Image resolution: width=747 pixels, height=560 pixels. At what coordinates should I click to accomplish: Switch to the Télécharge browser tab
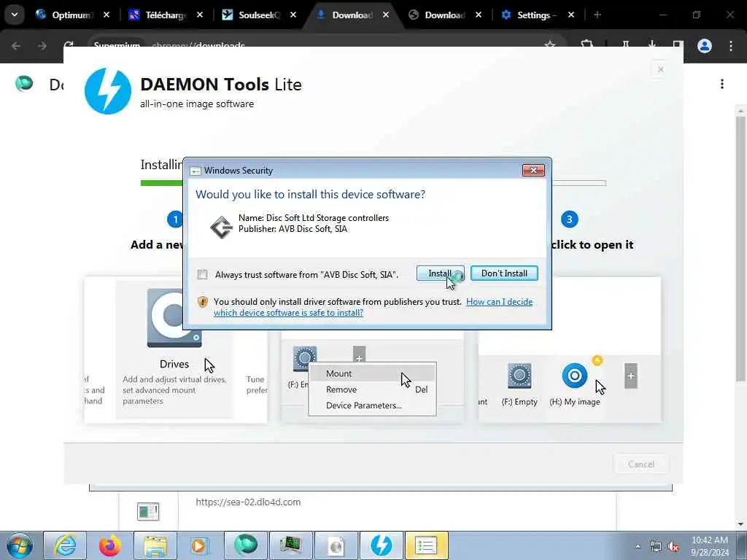pyautogui.click(x=165, y=15)
